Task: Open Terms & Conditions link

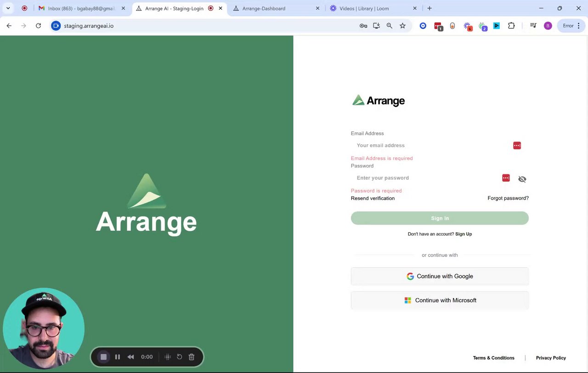Action: click(x=493, y=358)
